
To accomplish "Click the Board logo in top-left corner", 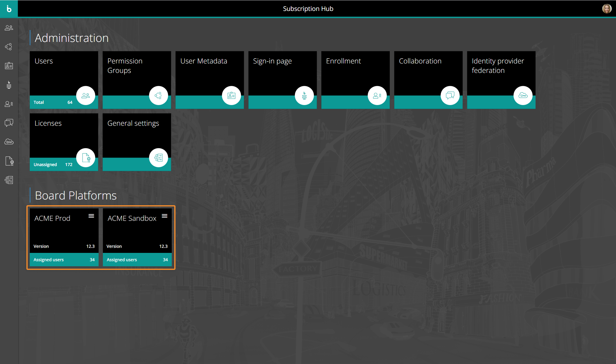I will [9, 9].
